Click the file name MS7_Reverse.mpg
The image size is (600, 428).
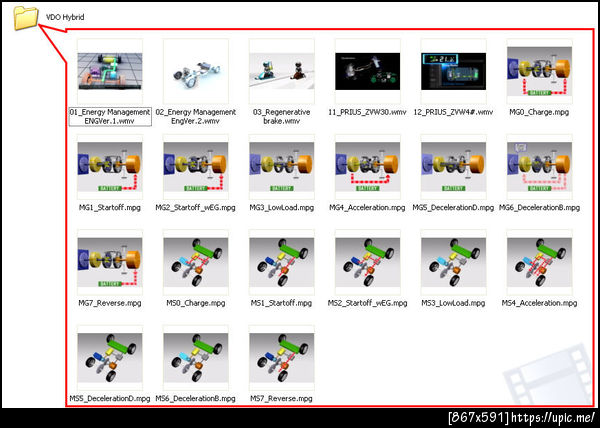click(x=282, y=399)
